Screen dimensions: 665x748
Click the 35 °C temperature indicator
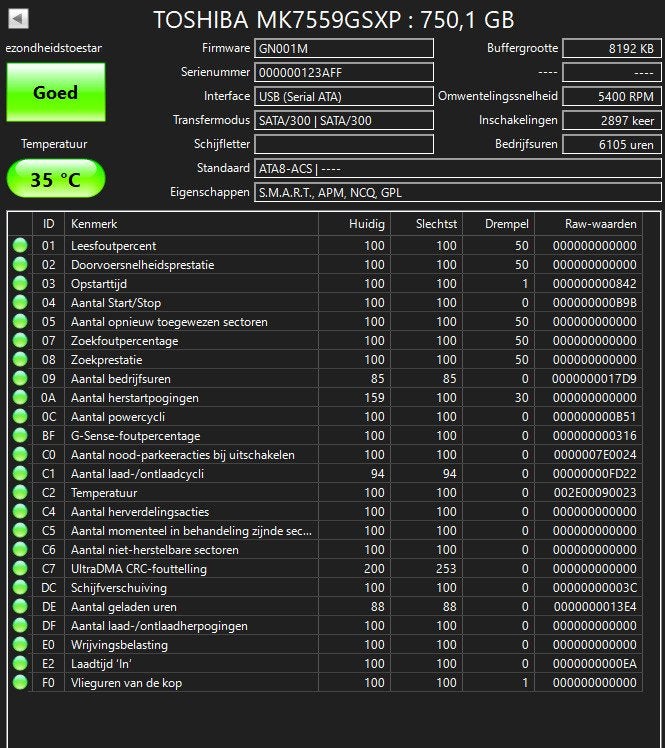(x=56, y=179)
